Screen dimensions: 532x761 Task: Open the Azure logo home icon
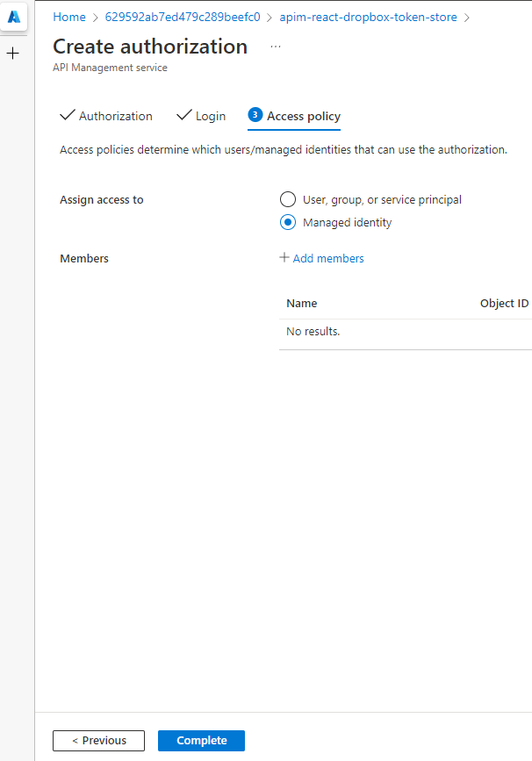click(13, 17)
